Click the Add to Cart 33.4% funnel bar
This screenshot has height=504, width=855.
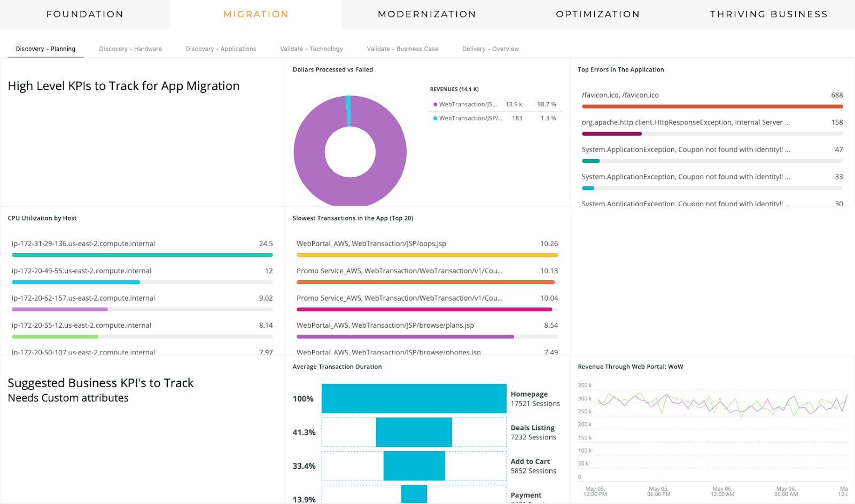click(414, 466)
